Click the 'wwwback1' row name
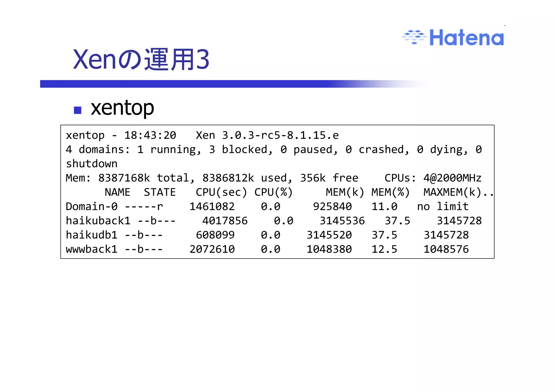The height and width of the screenshot is (392, 555). [92, 249]
